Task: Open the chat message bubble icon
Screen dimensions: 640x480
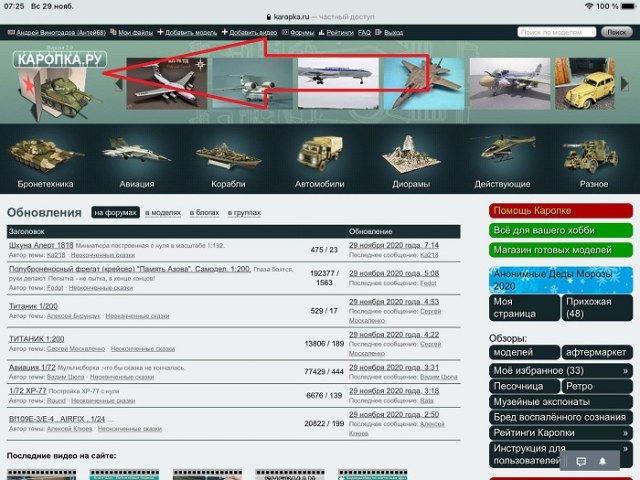Action: point(581,462)
